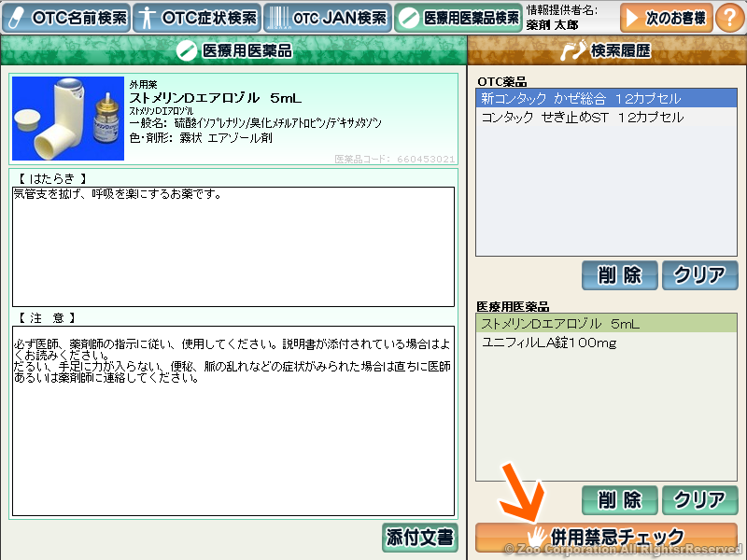Click inside the はたらき text box

233,246
